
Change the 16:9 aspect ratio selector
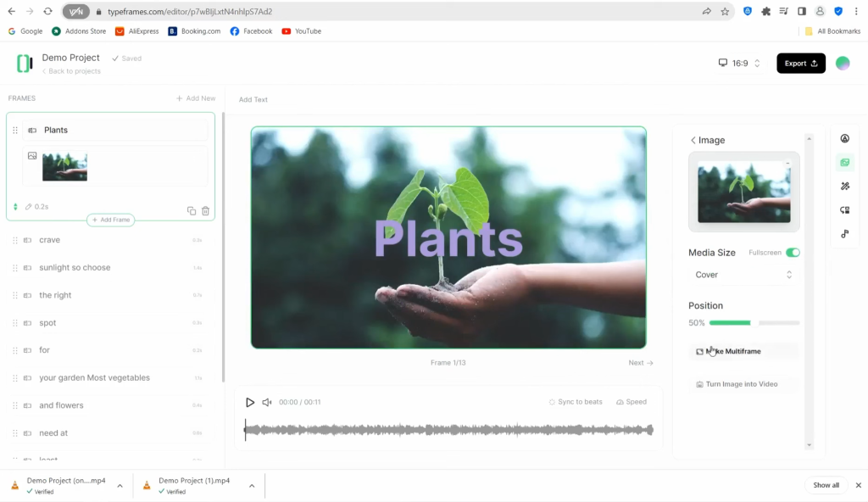click(x=739, y=63)
